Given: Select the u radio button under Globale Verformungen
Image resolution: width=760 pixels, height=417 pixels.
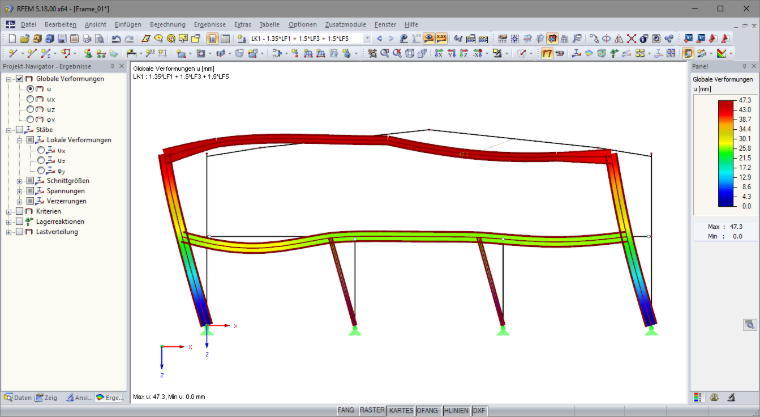Looking at the screenshot, I should (30, 89).
